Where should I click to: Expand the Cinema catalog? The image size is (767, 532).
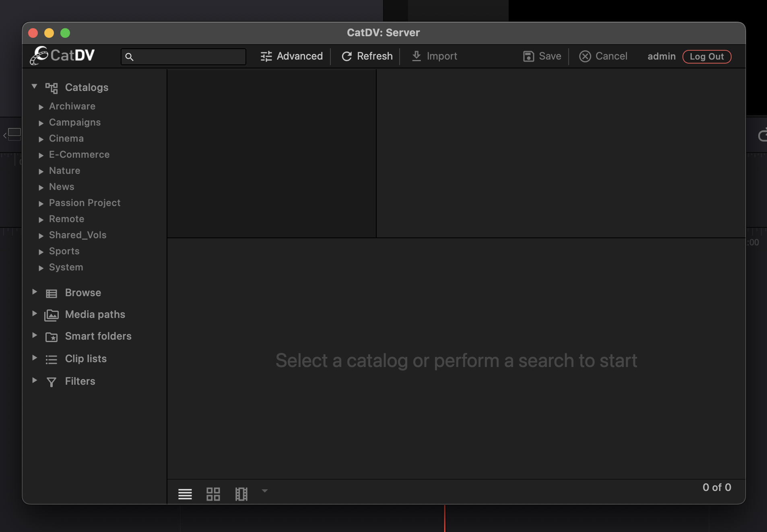tap(41, 139)
